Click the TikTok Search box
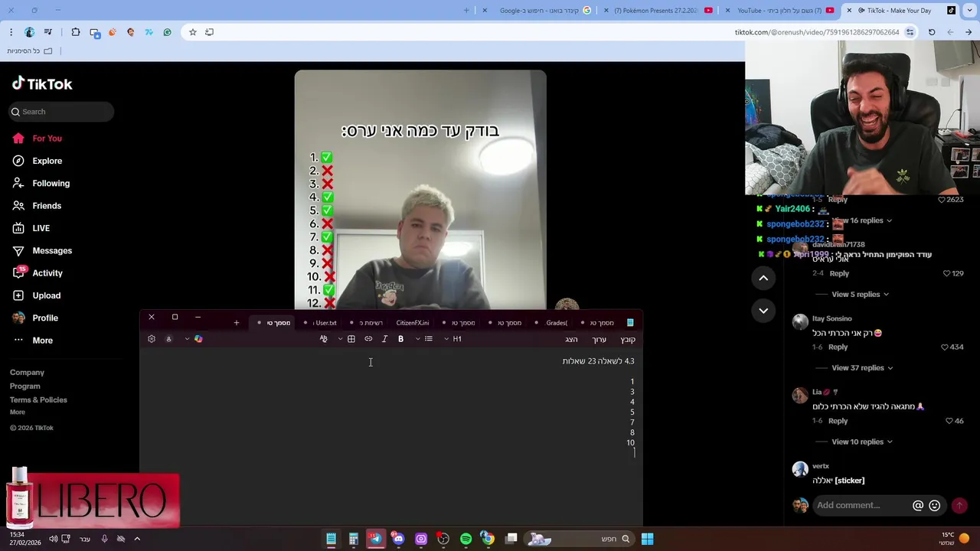The height and width of the screenshot is (551, 980). click(x=61, y=112)
